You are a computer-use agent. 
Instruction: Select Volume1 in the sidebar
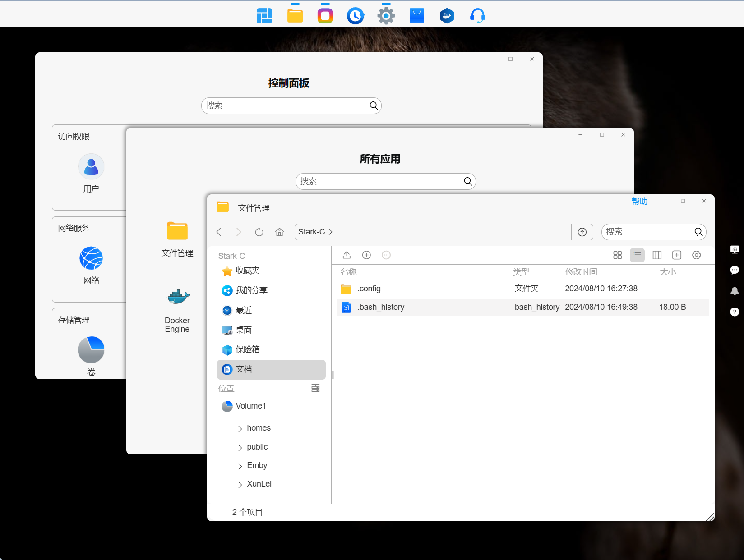click(271, 406)
